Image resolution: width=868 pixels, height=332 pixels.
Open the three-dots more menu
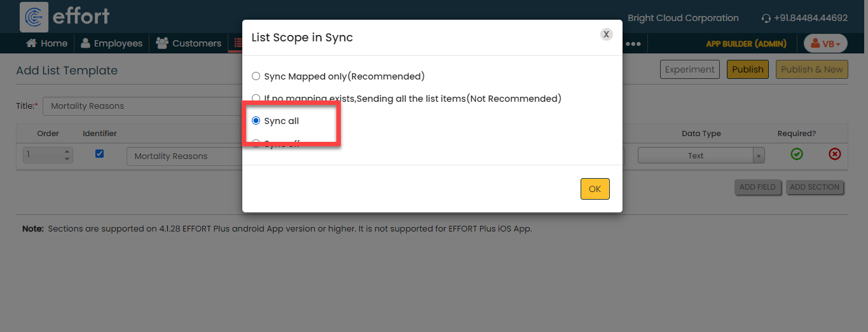(633, 44)
